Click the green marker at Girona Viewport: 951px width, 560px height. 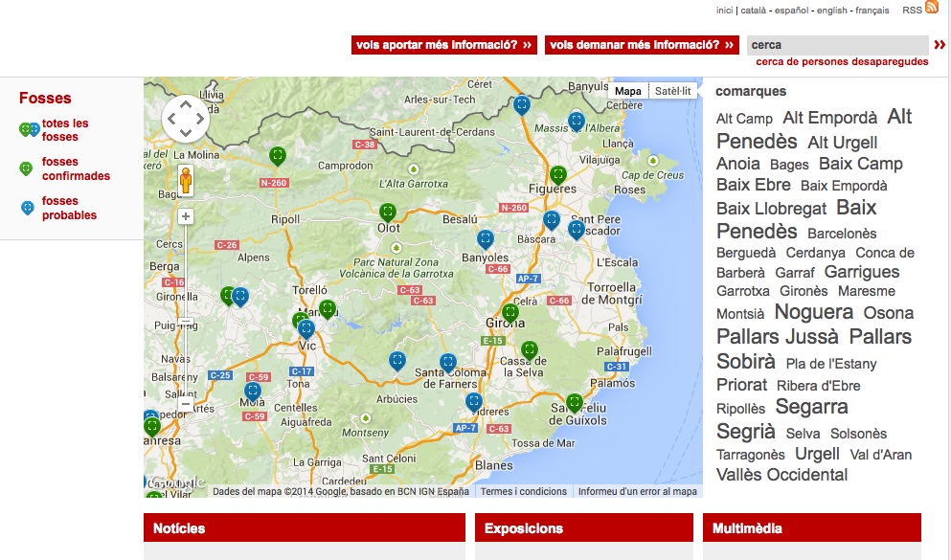510,313
